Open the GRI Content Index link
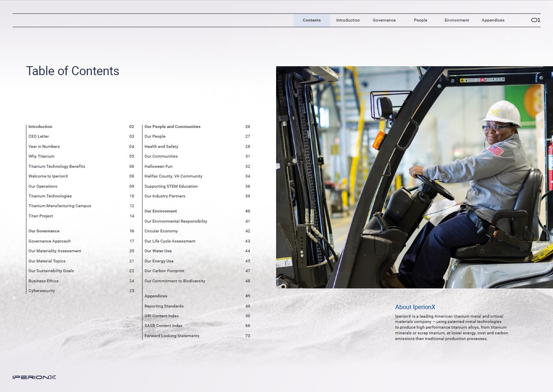This screenshot has height=392, width=553. [x=161, y=316]
